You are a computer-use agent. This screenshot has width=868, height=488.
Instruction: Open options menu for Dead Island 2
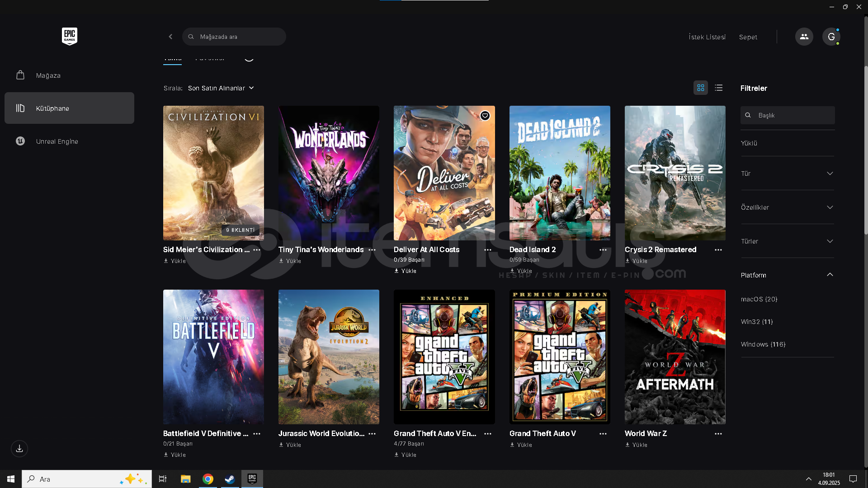603,250
